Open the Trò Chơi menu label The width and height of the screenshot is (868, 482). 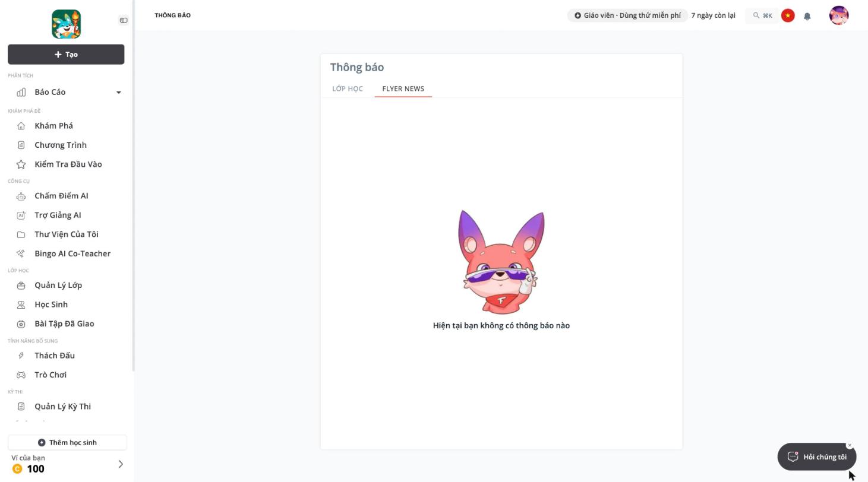click(50, 375)
